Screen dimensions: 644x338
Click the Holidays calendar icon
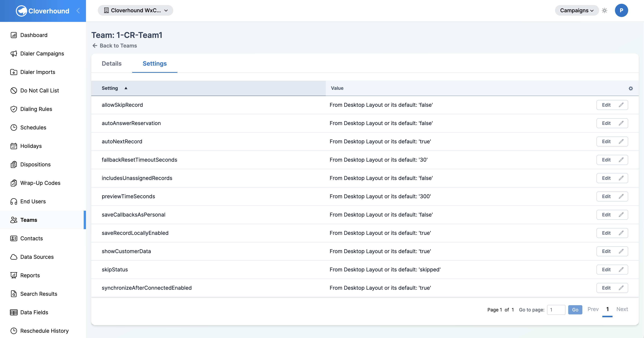pyautogui.click(x=14, y=146)
